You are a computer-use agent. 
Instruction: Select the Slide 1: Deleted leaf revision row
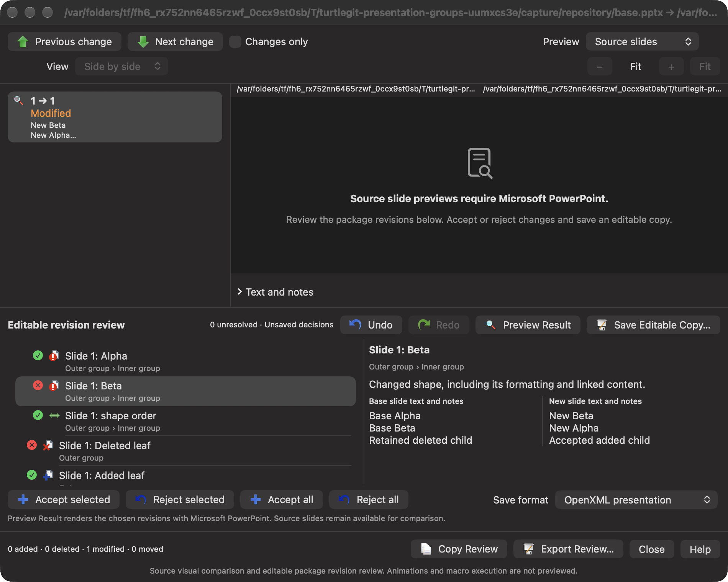[x=185, y=451]
